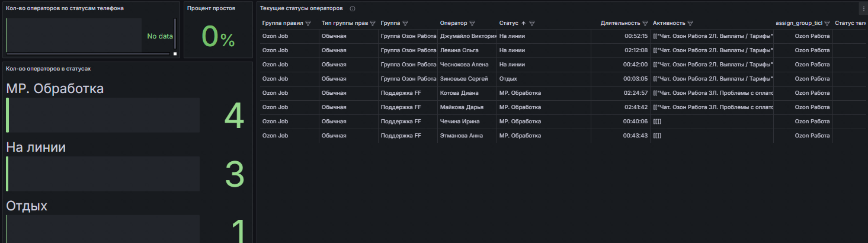Open the table panel's three-dot menu

coord(863,8)
